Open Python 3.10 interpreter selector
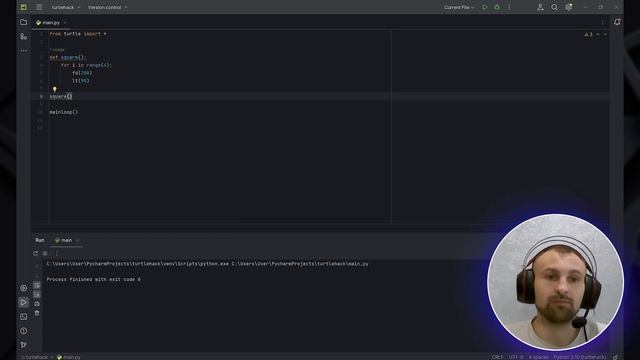 click(x=580, y=357)
